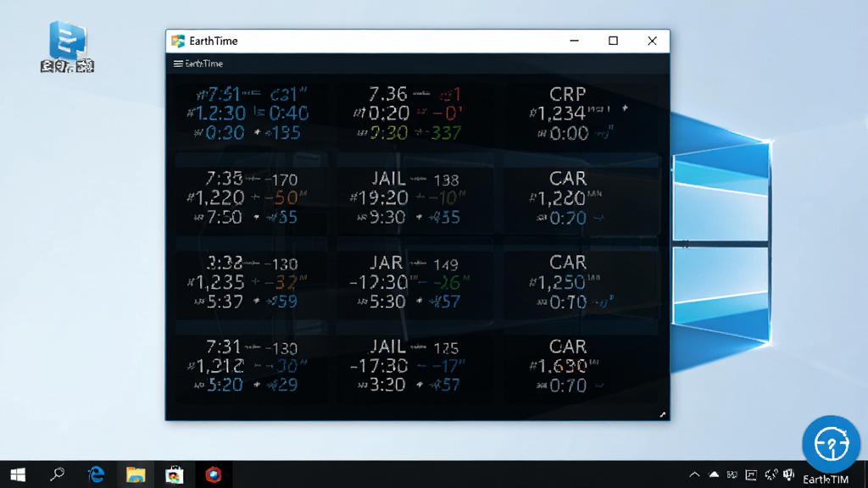Open the Windows Start menu
Image resolution: width=868 pixels, height=488 pixels.
pos(18,474)
